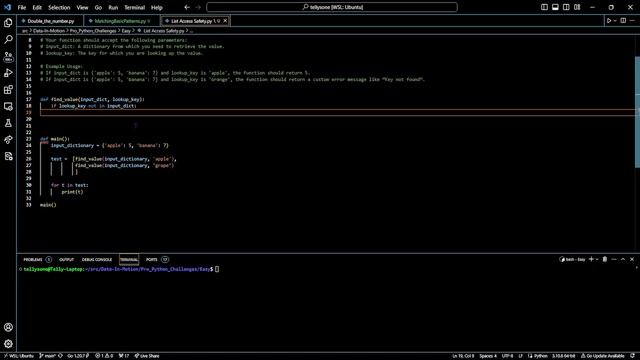This screenshot has width=640, height=360.
Task: Click Go 1.20.7 version status item
Action: click(78, 356)
